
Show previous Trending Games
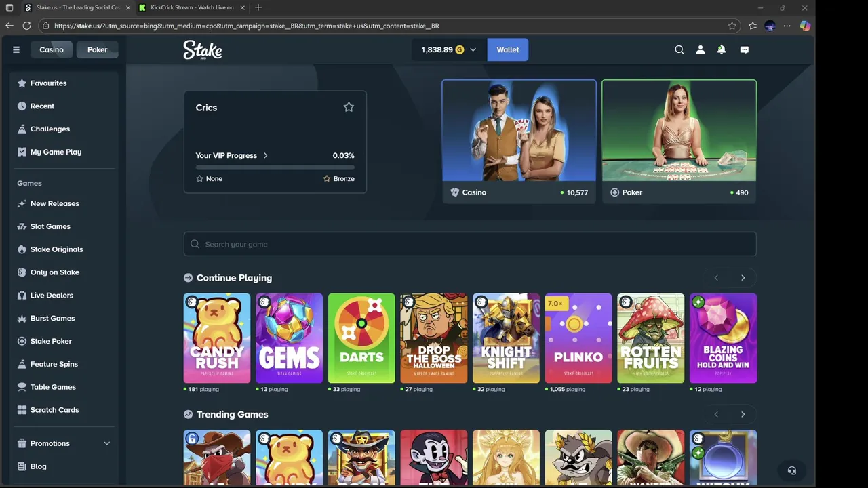[716, 414]
